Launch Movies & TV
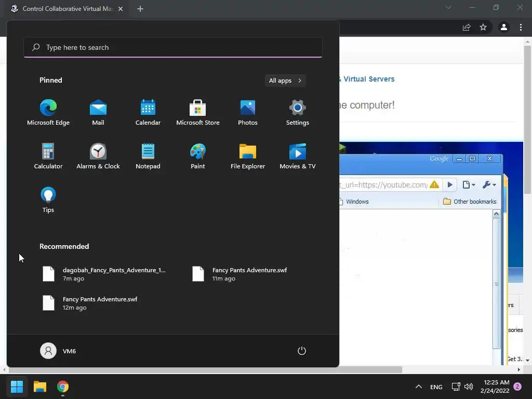Viewport: 532px width, 399px height. click(x=298, y=156)
